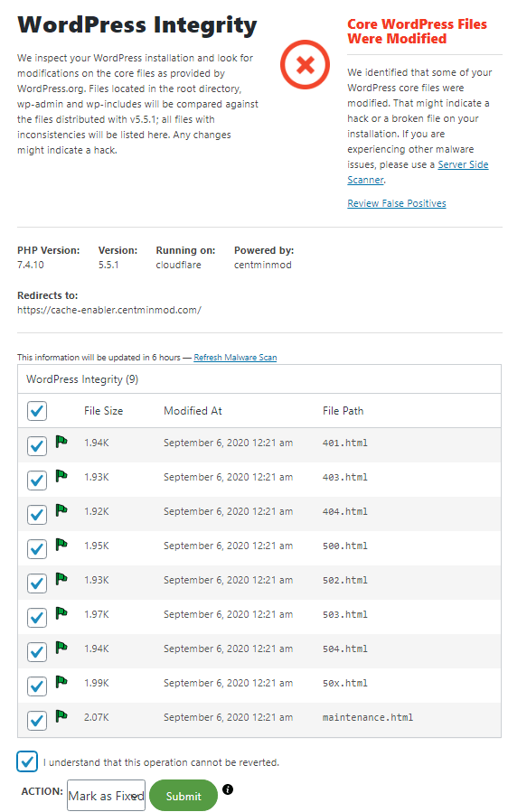This screenshot has width=508, height=812.
Task: Uncheck the 403.html file checkbox
Action: tap(37, 480)
